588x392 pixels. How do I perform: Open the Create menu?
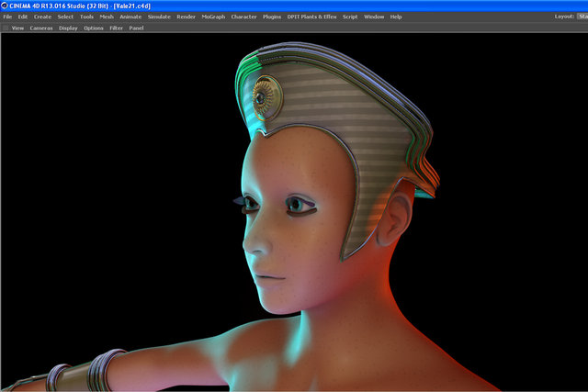pyautogui.click(x=42, y=17)
